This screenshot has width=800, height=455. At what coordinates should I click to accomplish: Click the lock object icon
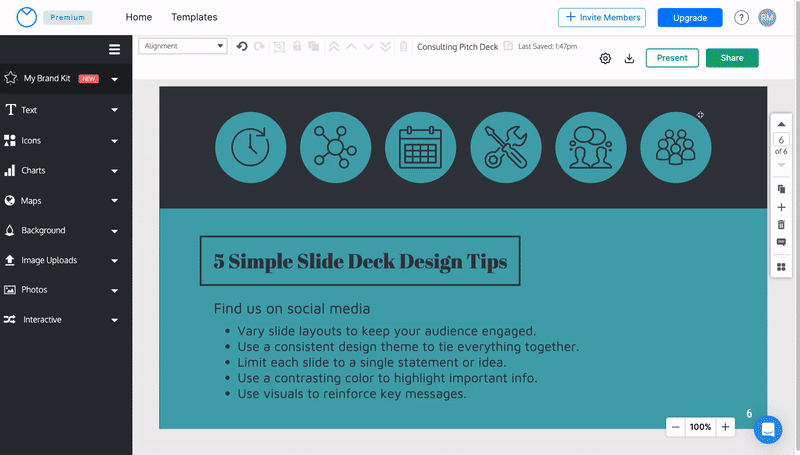[x=297, y=46]
